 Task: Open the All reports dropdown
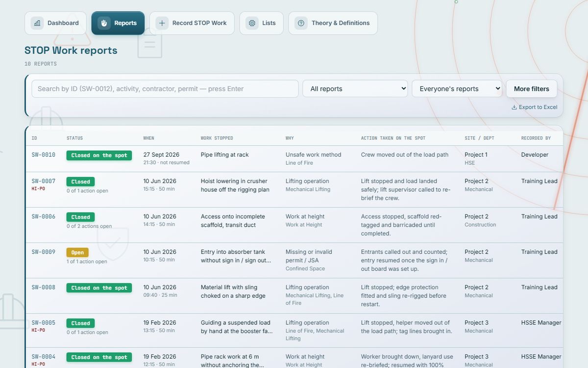[355, 89]
